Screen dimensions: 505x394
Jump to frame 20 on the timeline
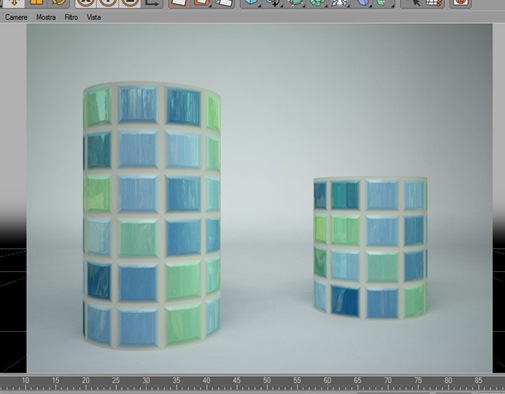86,380
